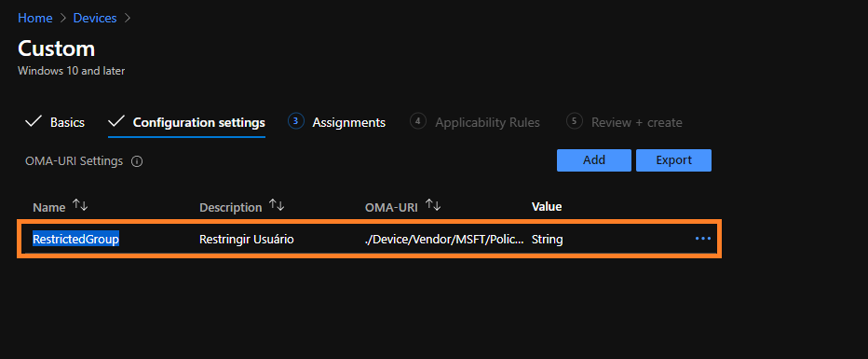Click the step 5 circle number icon
Viewport: 868px width, 359px height.
(x=575, y=121)
